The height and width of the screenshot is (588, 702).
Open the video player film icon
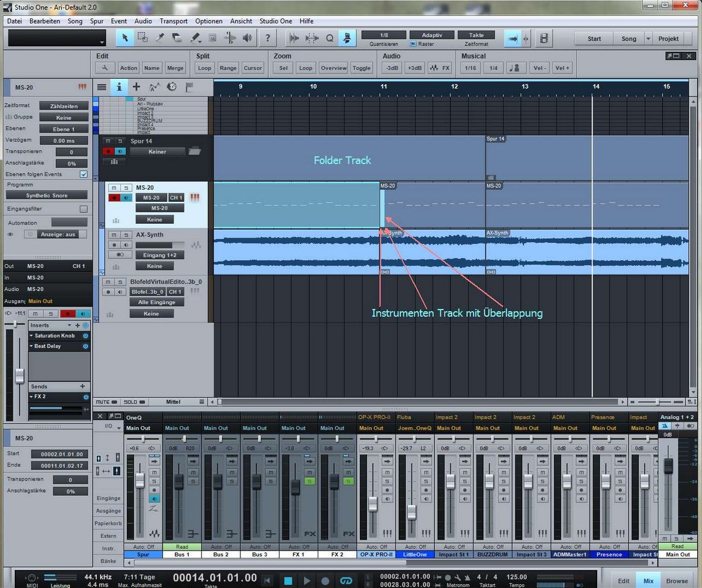tap(544, 39)
